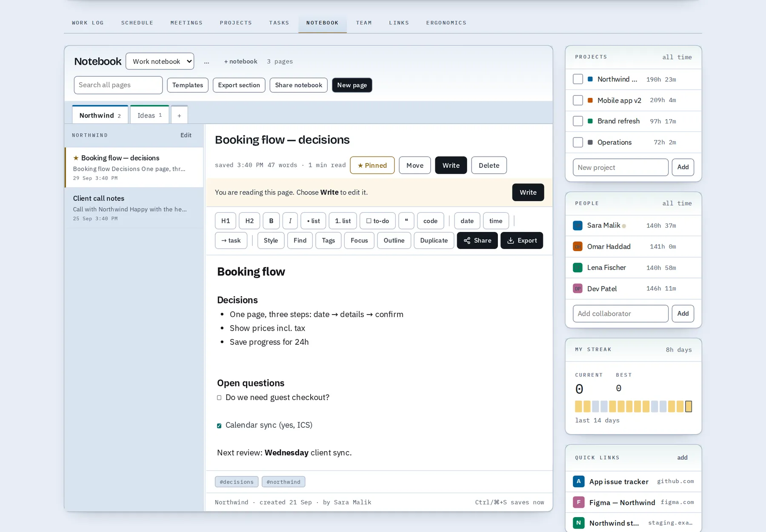Insert current date
This screenshot has height=532, width=766.
(467, 221)
